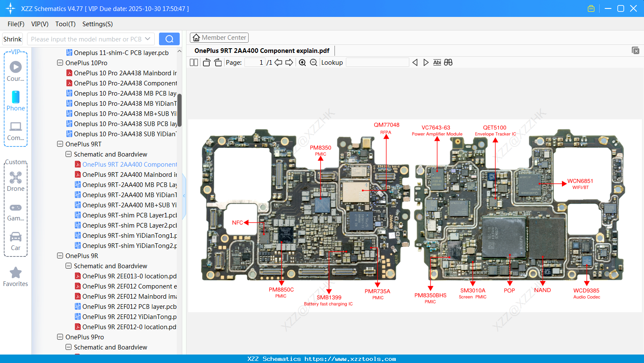This screenshot has height=363, width=644.
Task: Type in the Lookup search field
Action: coord(378,62)
